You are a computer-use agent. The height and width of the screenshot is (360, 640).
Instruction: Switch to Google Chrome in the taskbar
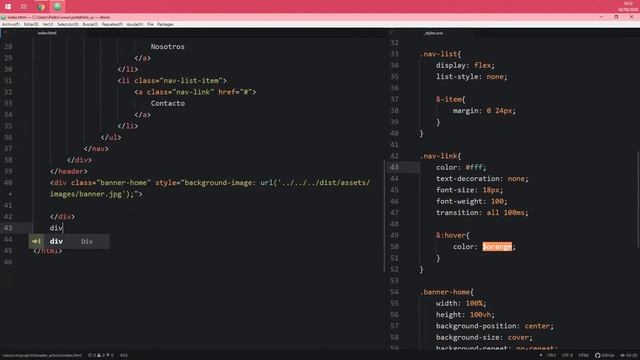(x=41, y=6)
